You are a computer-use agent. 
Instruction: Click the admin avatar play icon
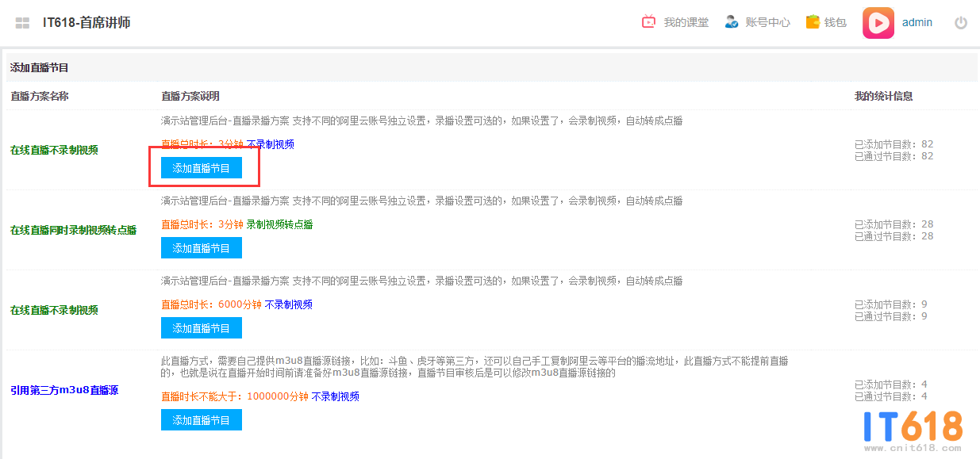click(x=878, y=23)
